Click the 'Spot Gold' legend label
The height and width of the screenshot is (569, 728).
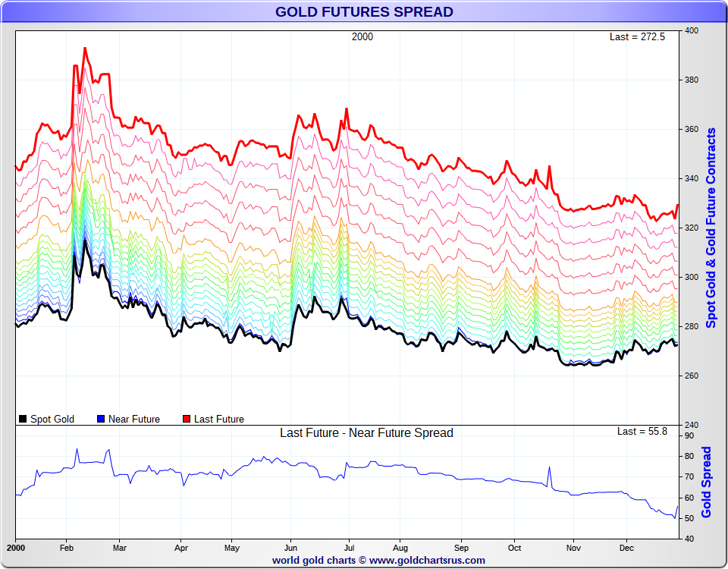52,419
